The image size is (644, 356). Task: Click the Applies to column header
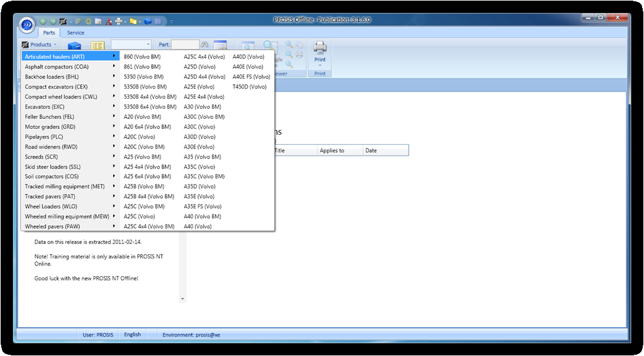tap(340, 150)
